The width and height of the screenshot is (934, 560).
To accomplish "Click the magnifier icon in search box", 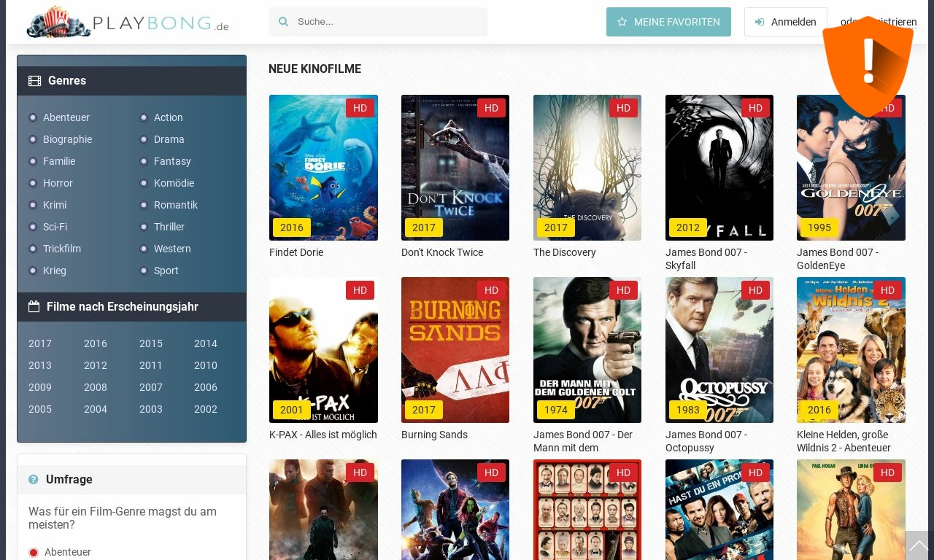I will 283,22.
